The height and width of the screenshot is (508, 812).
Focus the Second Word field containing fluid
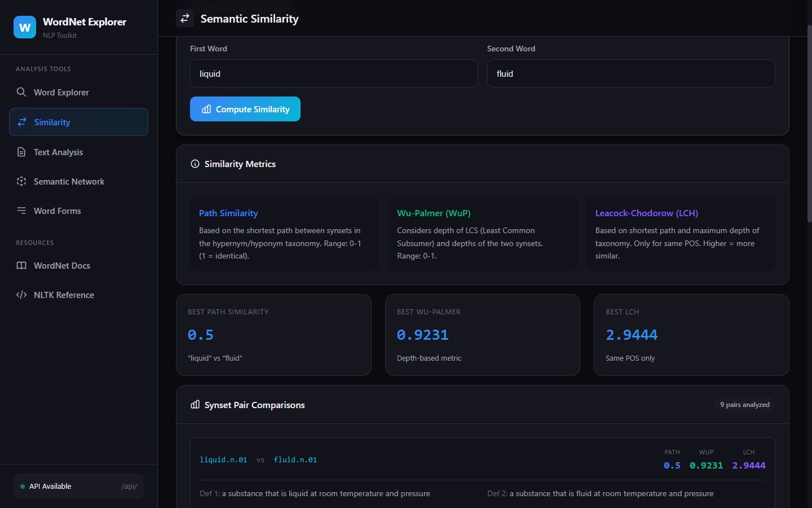(x=631, y=73)
